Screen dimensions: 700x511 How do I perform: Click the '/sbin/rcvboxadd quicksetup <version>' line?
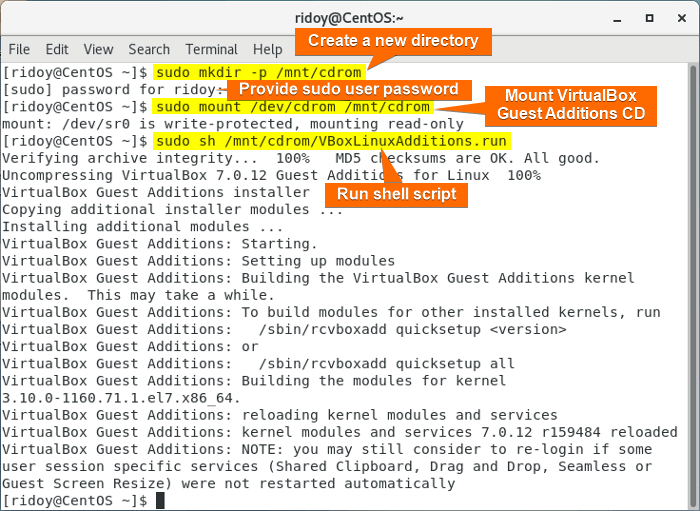tap(284, 329)
